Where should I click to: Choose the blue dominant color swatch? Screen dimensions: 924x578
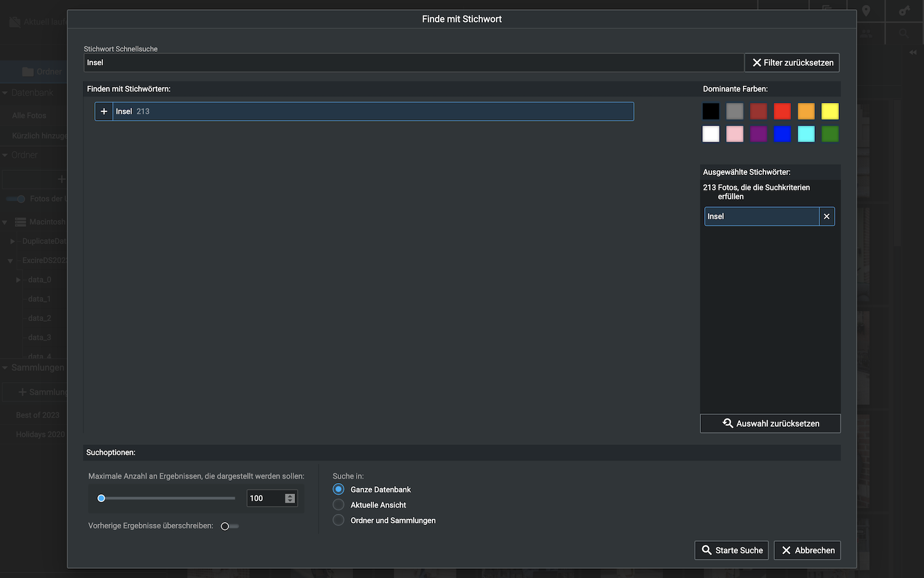point(782,134)
